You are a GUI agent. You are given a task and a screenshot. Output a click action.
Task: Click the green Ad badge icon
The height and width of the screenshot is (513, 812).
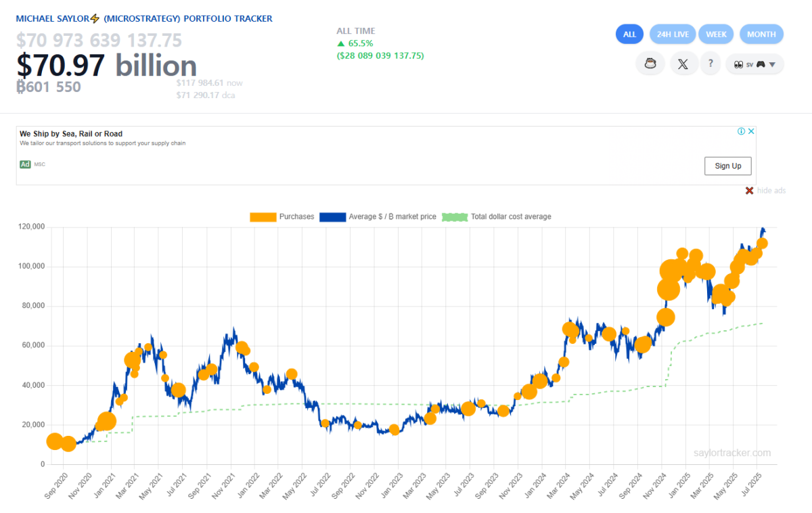tap(25, 164)
